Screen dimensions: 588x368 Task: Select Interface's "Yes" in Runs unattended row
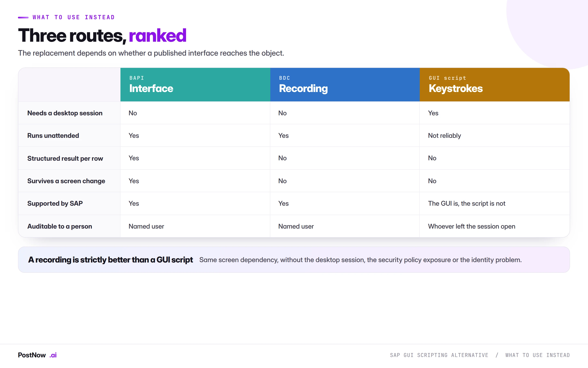(134, 136)
